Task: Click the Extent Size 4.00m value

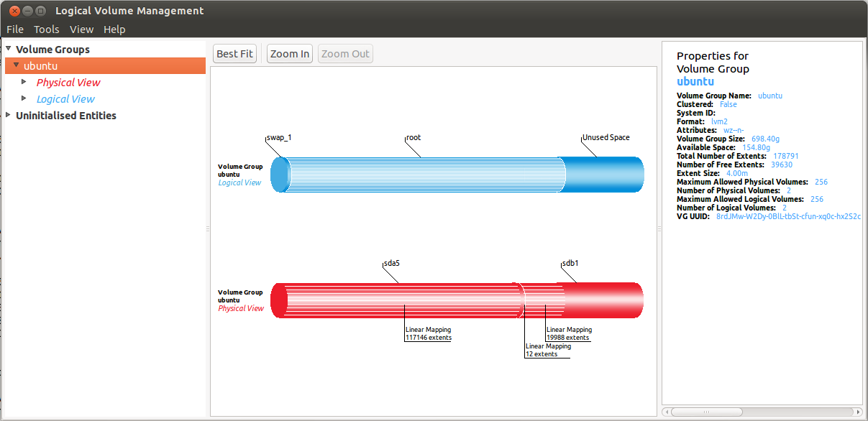Action: pos(736,173)
